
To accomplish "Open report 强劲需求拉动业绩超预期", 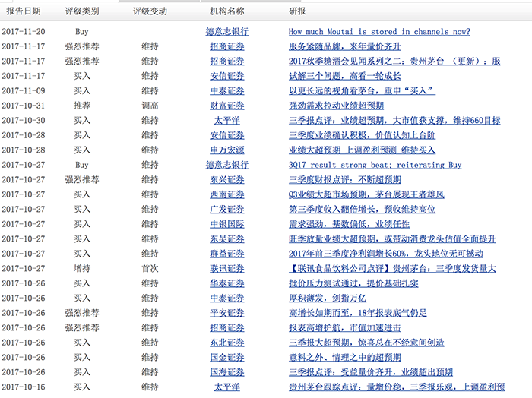I will pyautogui.click(x=336, y=106).
